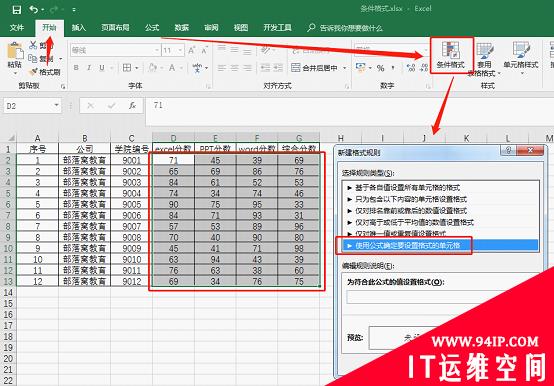This screenshot has height=386, width=554.
Task: Click the Fill Color bucket icon
Action: point(153,67)
